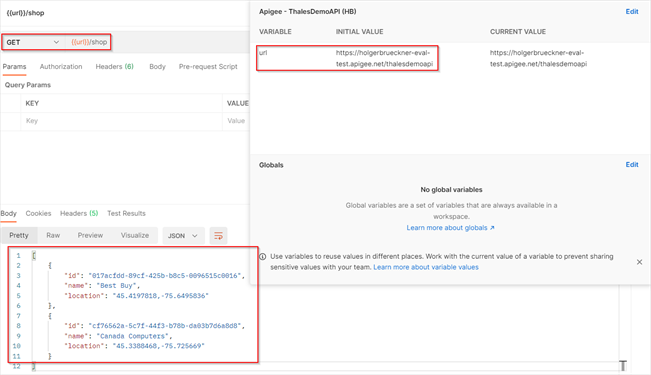Click the text cursor icon at bottom right
This screenshot has width=651, height=375.
click(623, 365)
